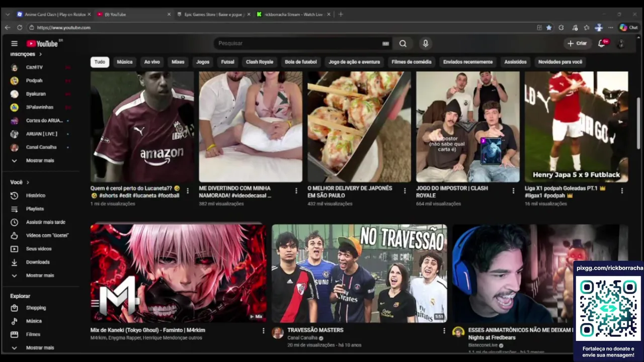
Task: Start voice search with microphone icon
Action: (x=425, y=44)
